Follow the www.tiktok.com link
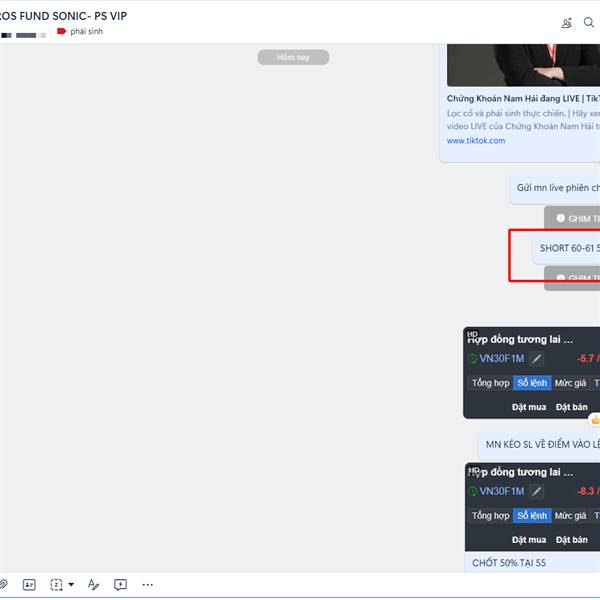 [x=476, y=140]
